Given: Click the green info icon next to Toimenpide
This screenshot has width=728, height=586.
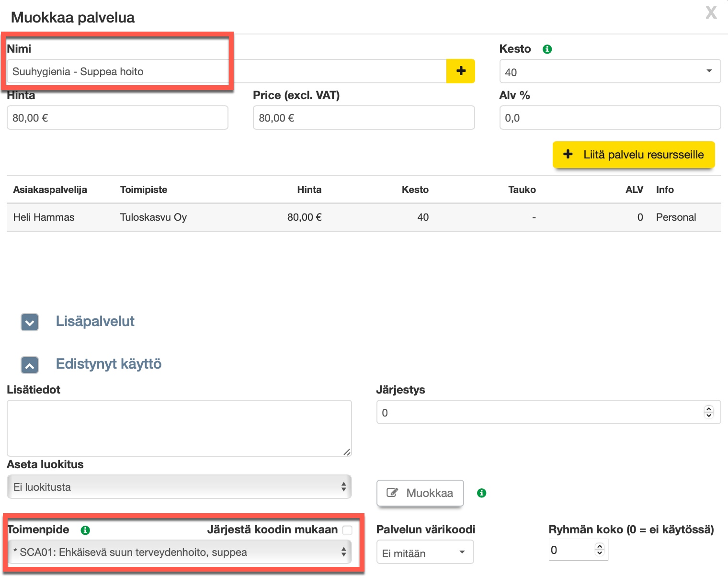Looking at the screenshot, I should 85,530.
